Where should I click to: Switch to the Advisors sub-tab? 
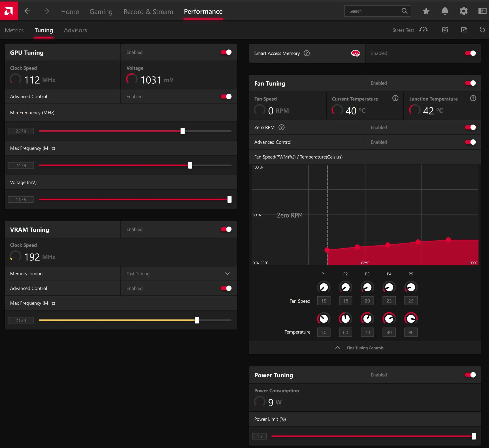(75, 30)
